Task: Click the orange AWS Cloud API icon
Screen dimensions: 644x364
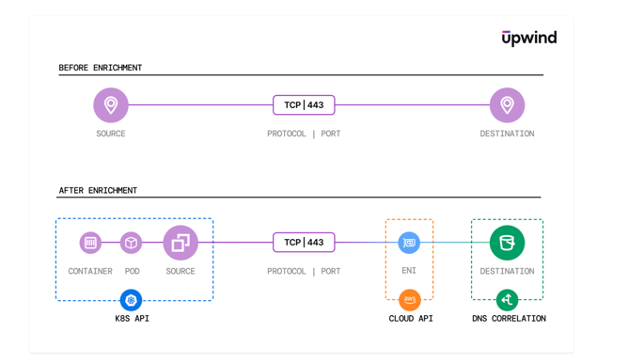Action: point(410,300)
